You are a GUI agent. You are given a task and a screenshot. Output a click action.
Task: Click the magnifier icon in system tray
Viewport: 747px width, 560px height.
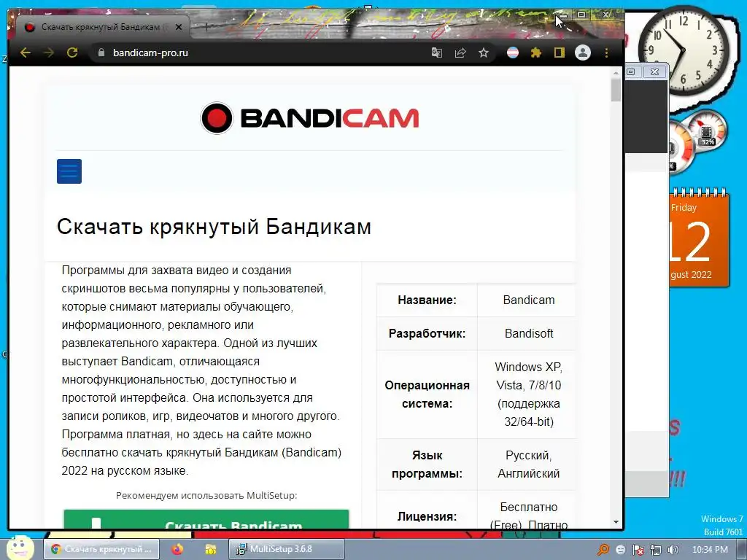point(603,550)
